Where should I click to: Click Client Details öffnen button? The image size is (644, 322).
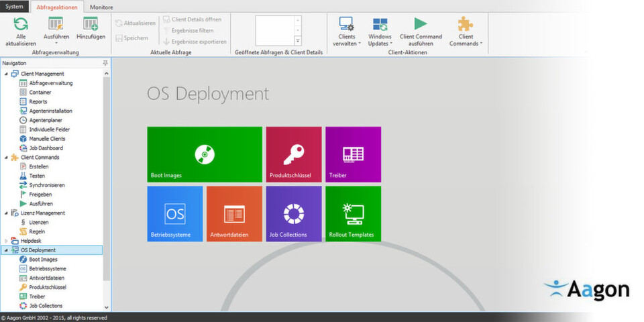click(193, 19)
